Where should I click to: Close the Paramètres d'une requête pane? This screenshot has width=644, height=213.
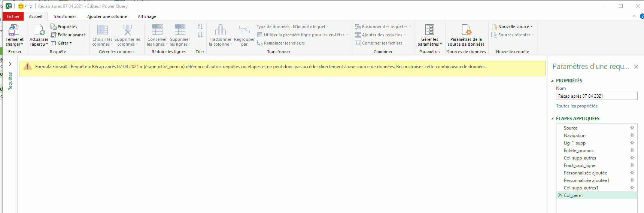[636, 67]
